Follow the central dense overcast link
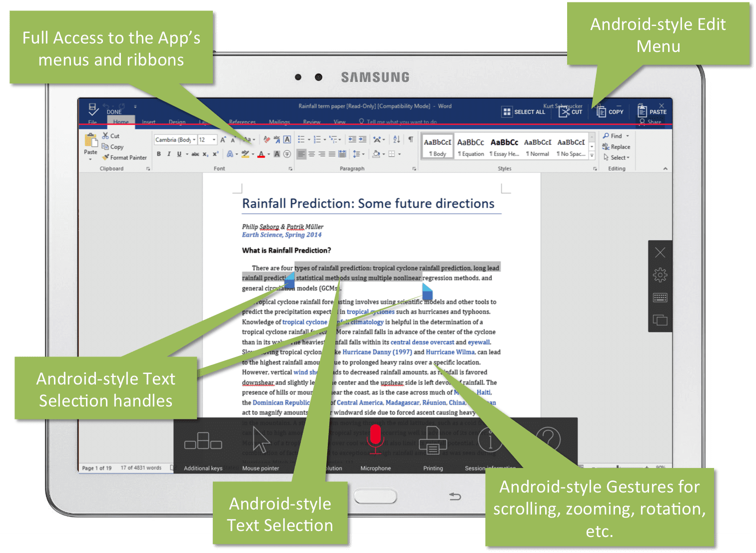Viewport: 756px width, 553px height. pos(422,342)
